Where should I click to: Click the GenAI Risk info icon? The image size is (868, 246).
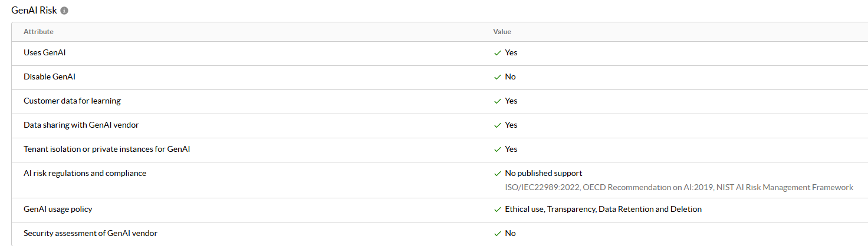tap(64, 11)
